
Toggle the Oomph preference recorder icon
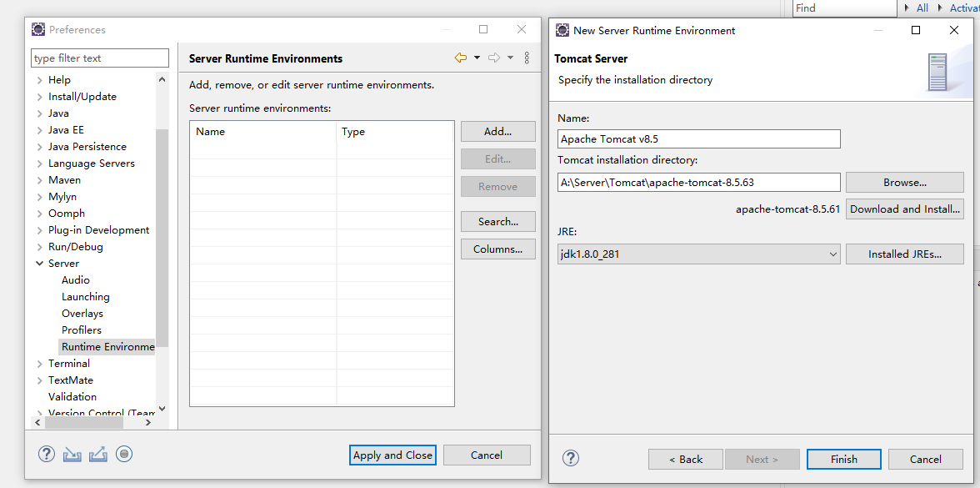[124, 454]
